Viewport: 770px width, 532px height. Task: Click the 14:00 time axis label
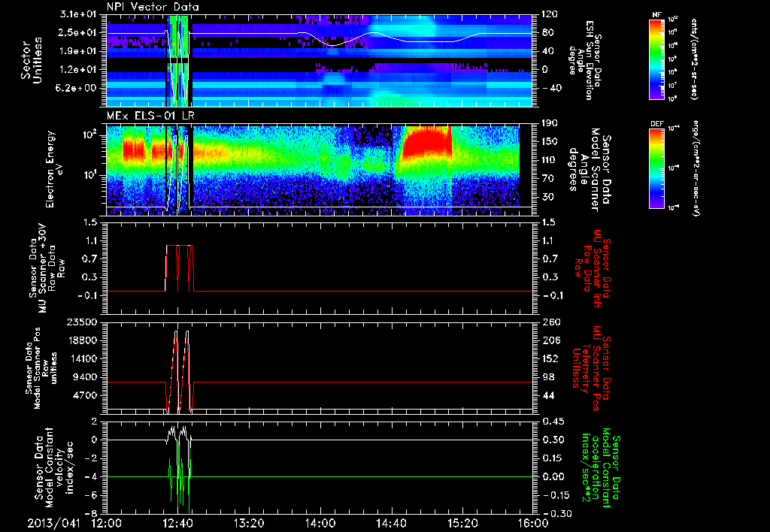click(320, 523)
